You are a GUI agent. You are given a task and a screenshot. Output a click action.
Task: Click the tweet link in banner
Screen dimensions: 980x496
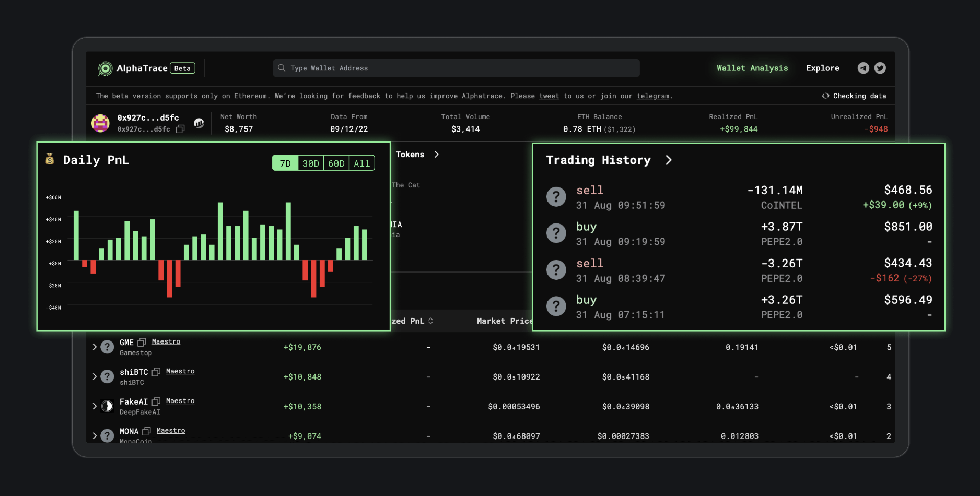549,96
